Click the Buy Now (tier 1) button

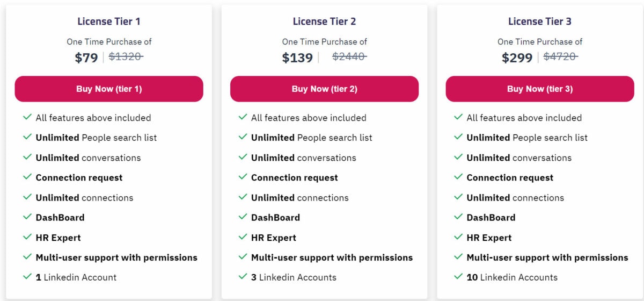pos(109,89)
